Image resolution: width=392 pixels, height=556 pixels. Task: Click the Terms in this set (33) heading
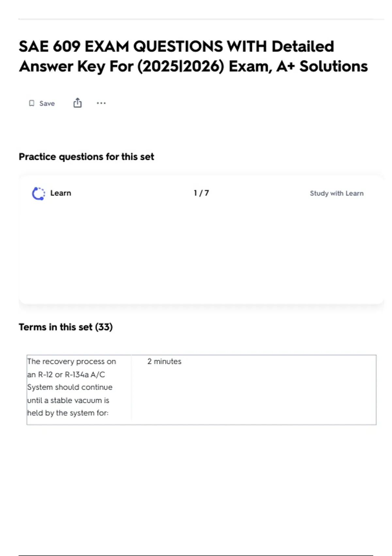click(66, 327)
